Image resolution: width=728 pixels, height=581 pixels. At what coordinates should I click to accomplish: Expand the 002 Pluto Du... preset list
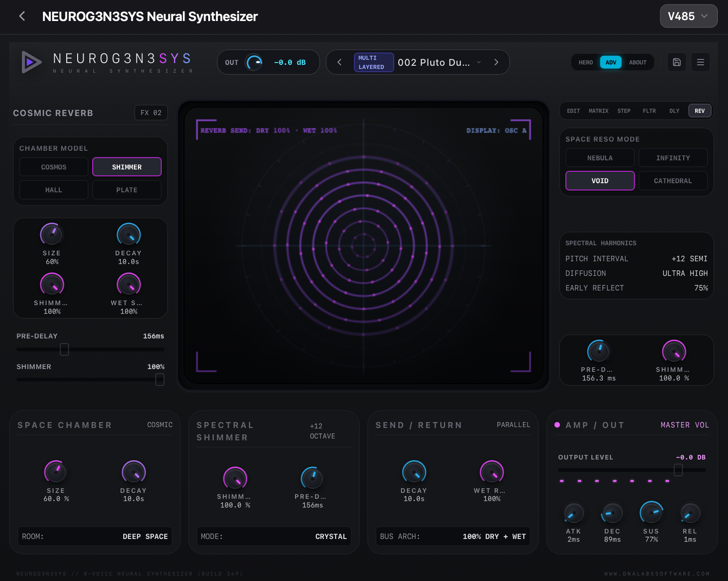click(x=439, y=62)
